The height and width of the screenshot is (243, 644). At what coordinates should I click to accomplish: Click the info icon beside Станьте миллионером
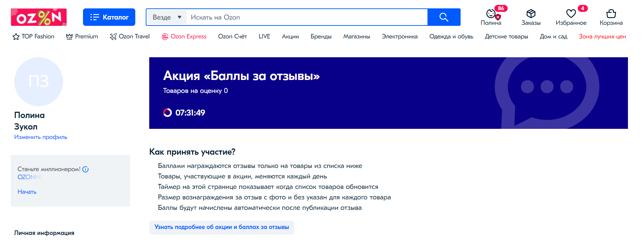[85, 169]
